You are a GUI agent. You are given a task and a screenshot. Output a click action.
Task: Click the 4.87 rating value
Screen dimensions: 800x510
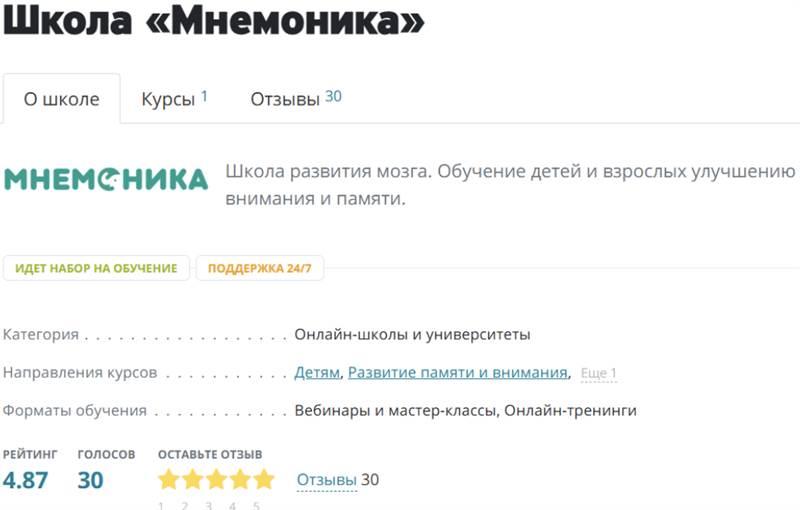point(26,480)
